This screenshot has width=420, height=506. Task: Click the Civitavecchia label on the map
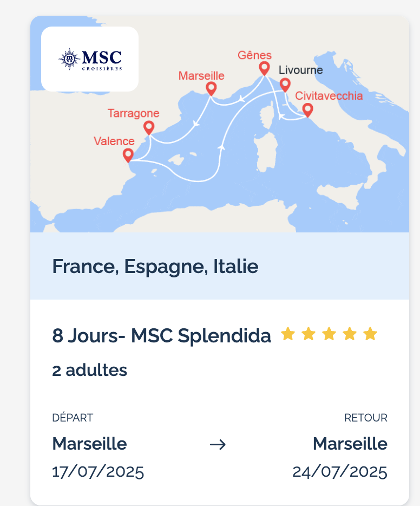click(329, 96)
